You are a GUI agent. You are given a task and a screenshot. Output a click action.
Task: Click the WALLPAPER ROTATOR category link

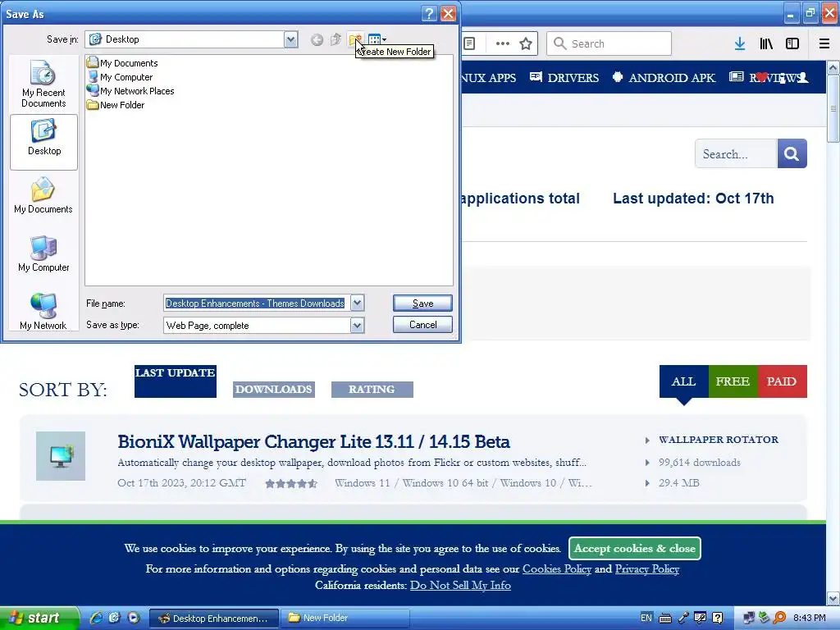click(x=719, y=440)
